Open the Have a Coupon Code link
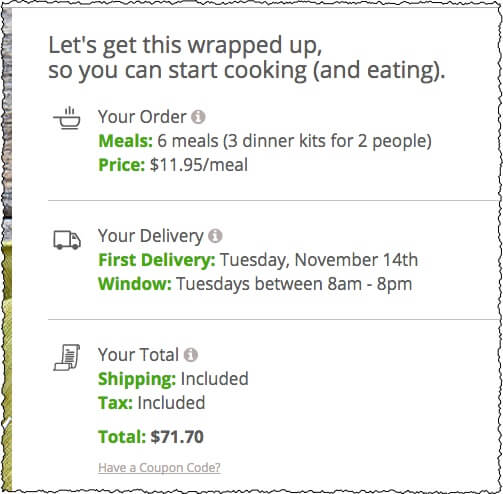This screenshot has width=503, height=494. (x=159, y=468)
